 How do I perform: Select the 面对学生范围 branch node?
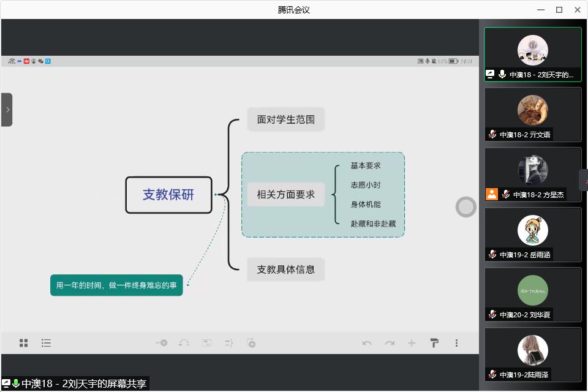(x=285, y=119)
